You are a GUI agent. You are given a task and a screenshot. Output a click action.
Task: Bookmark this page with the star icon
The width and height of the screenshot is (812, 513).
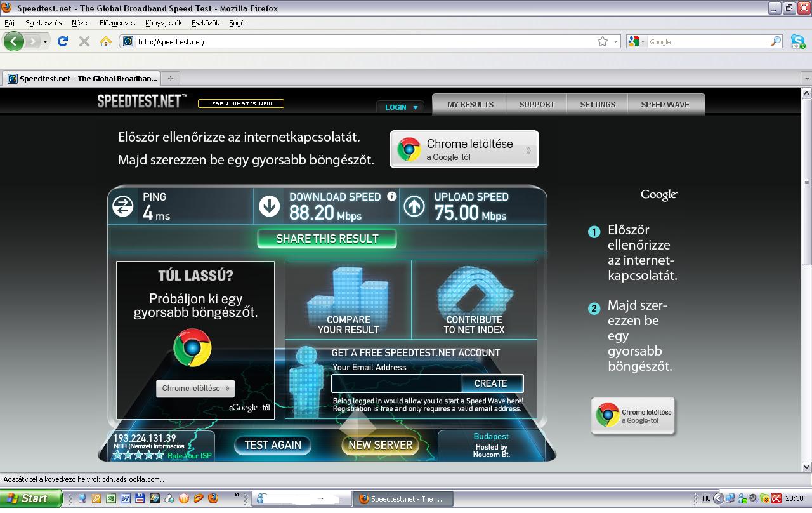[602, 41]
